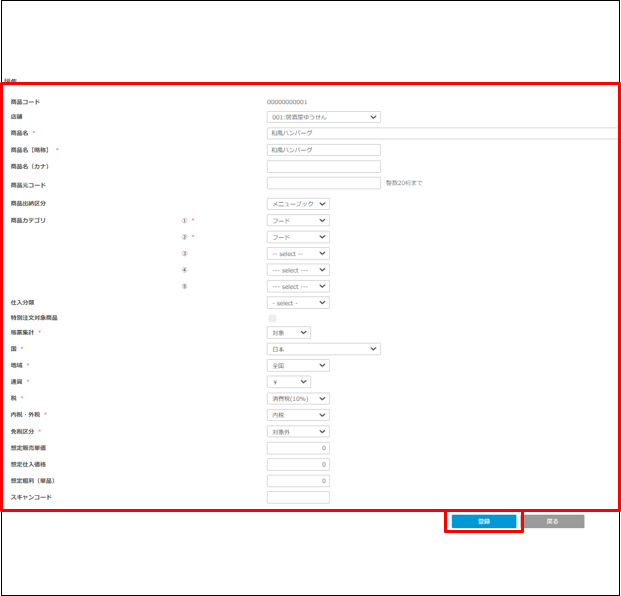
Task: Open the 帳票集計 dropdown
Action: coord(289,333)
